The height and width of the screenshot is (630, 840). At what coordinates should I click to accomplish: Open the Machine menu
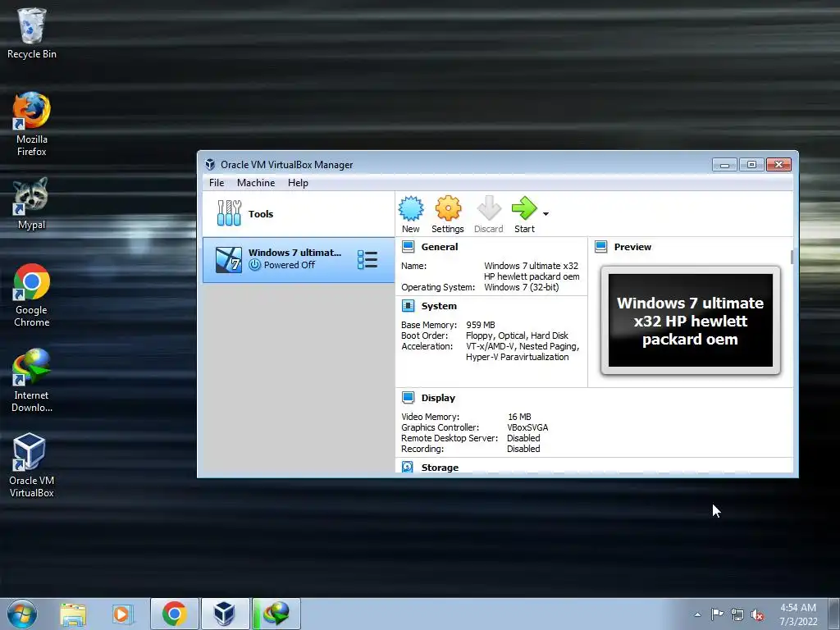(x=256, y=183)
